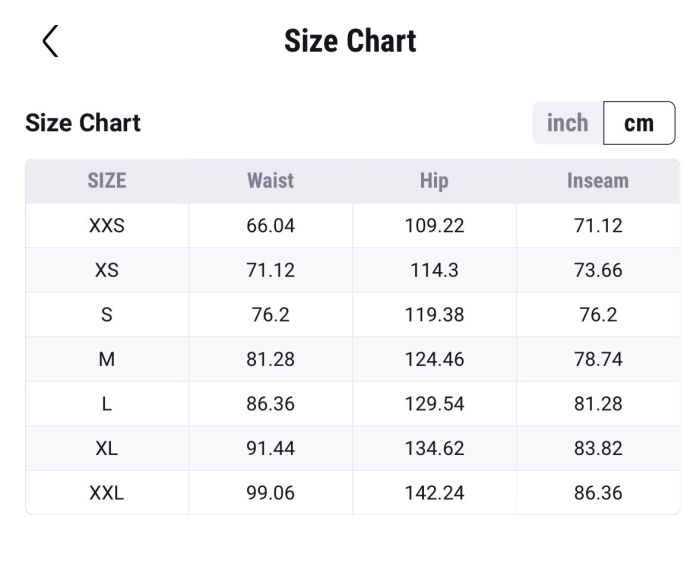Click the 66.04 waist value
Viewport: 700px width, 569px height.
(x=270, y=226)
